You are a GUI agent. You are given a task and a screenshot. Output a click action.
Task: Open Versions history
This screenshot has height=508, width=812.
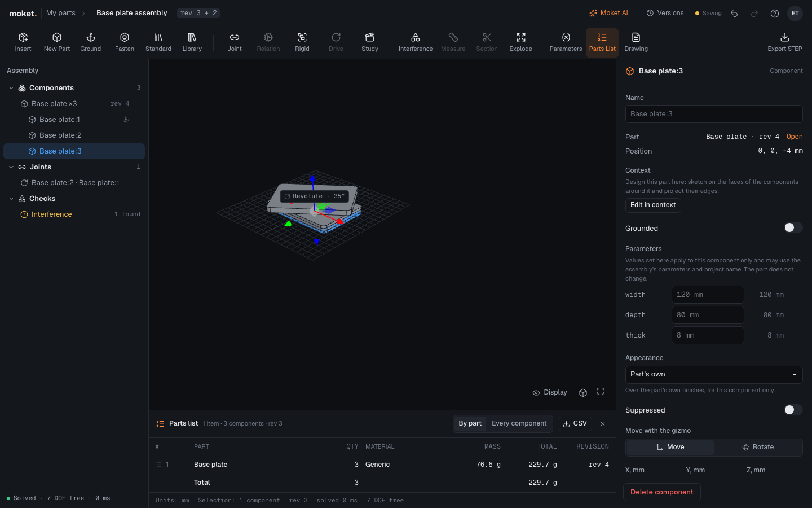click(x=665, y=13)
